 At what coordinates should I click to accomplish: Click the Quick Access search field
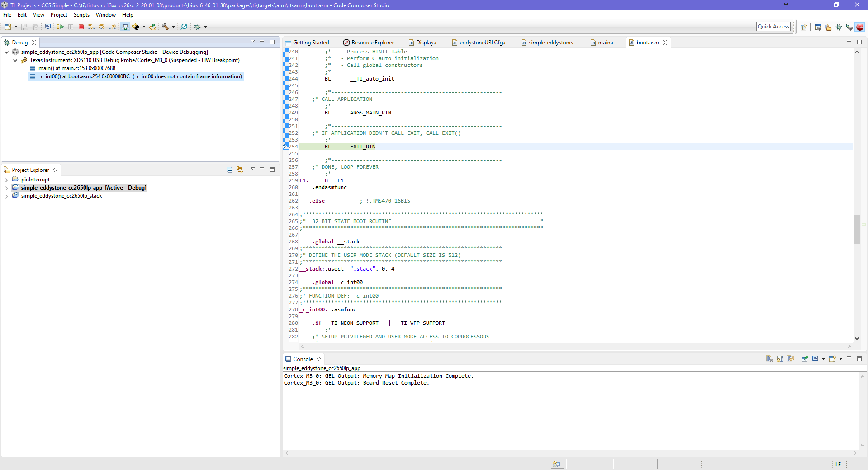[773, 27]
